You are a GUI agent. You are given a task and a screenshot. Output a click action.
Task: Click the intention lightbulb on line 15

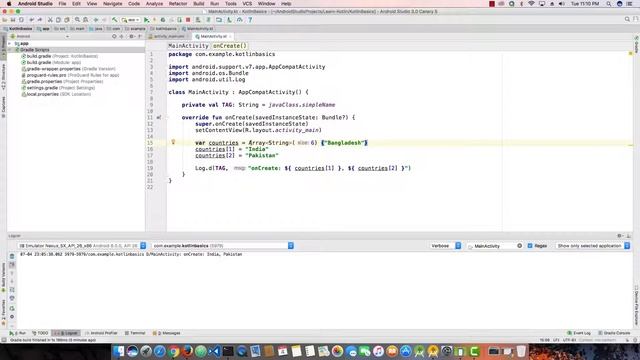(173, 142)
